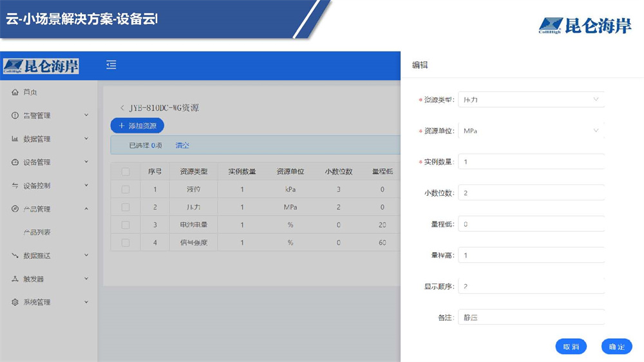
Task: Toggle the select-all checkbox in table header
Action: click(x=126, y=171)
